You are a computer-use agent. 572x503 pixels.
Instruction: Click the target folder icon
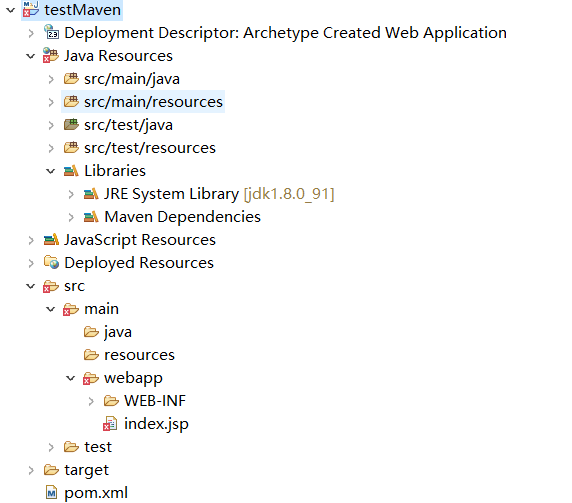51,470
